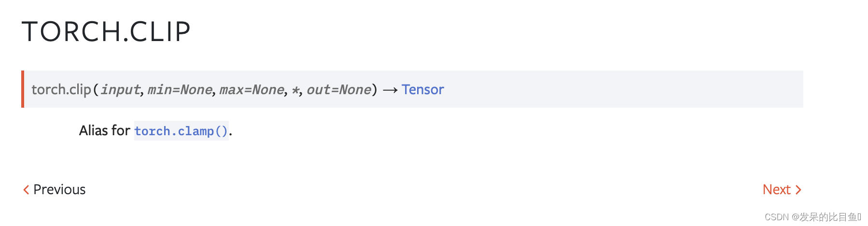Select the max=None parameter
The height and width of the screenshot is (226, 868).
click(x=252, y=90)
